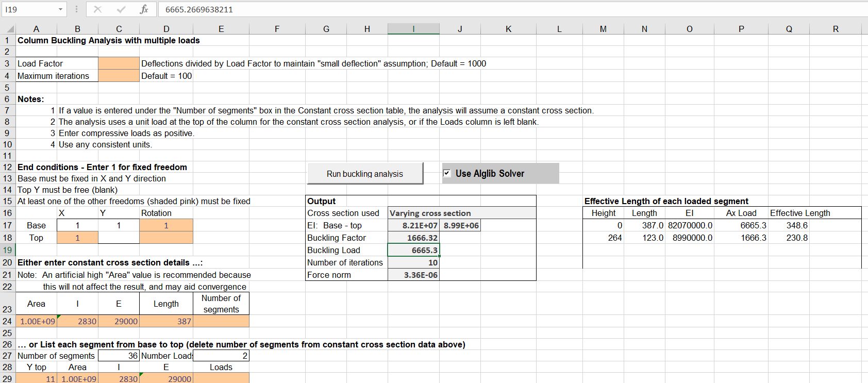The height and width of the screenshot is (383, 868).
Task: Open the Name Box dropdown arrow
Action: (60, 9)
